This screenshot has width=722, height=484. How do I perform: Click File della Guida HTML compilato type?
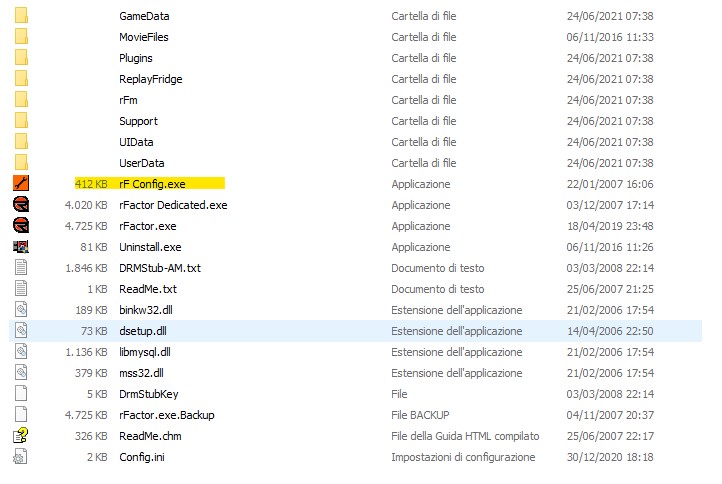[x=465, y=436]
